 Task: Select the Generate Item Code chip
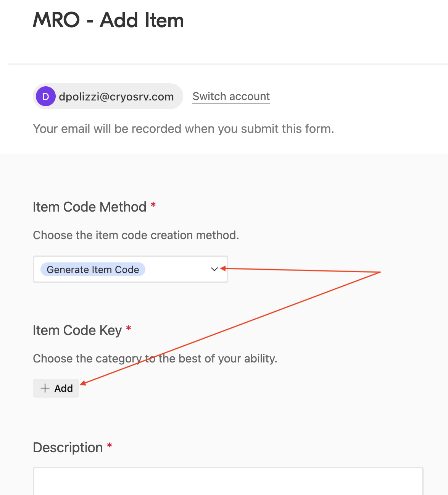(x=93, y=270)
